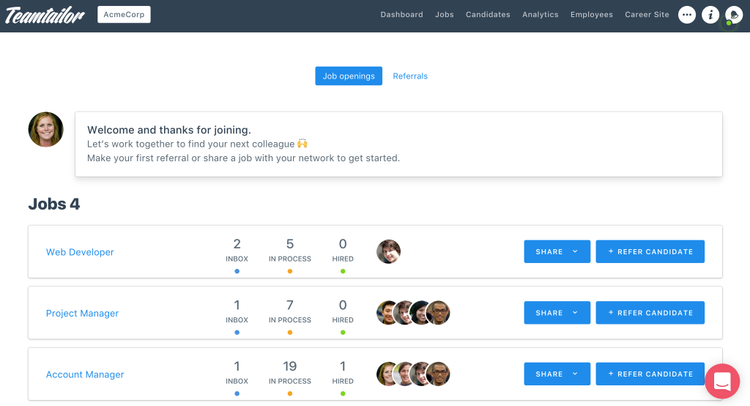The height and width of the screenshot is (406, 750).
Task: Click the Web Developer recruiter avatar
Action: (x=389, y=252)
